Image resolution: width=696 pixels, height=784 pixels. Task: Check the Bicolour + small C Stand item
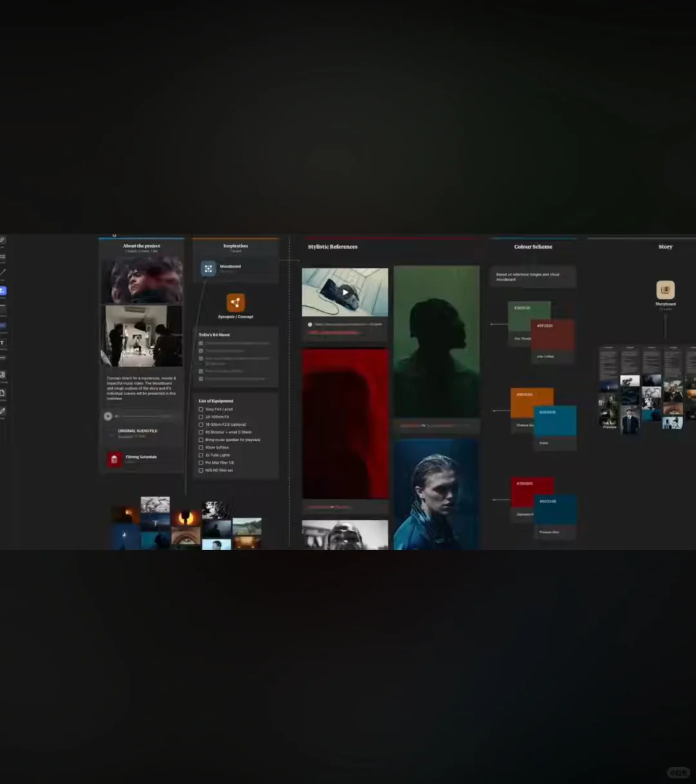pos(201,432)
